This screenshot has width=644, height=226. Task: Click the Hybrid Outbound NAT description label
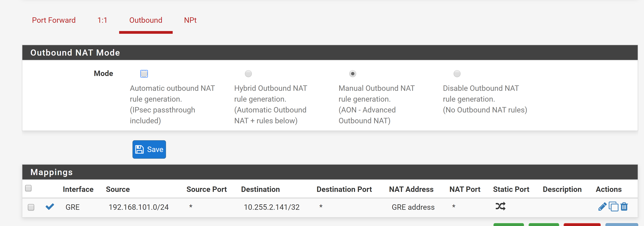271,104
